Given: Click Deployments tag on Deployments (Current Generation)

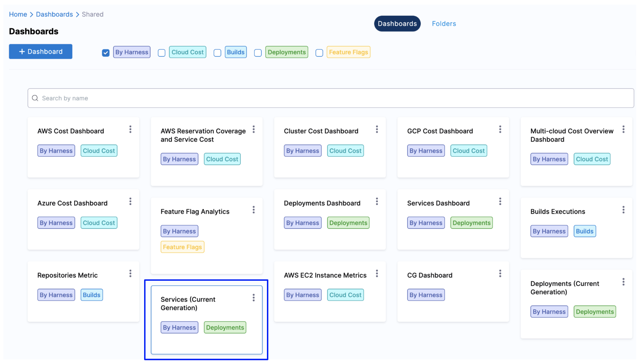Looking at the screenshot, I should (x=595, y=312).
